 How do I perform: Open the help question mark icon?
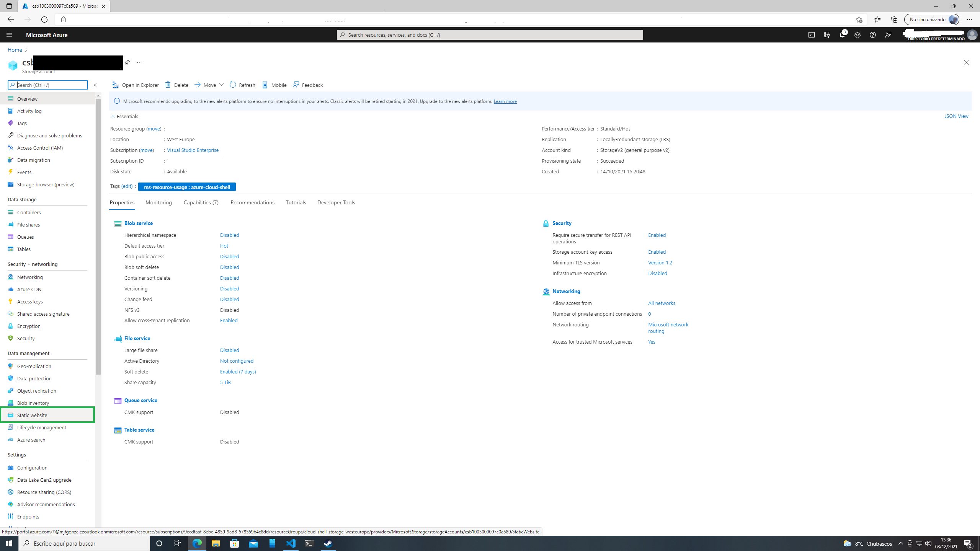click(x=872, y=35)
